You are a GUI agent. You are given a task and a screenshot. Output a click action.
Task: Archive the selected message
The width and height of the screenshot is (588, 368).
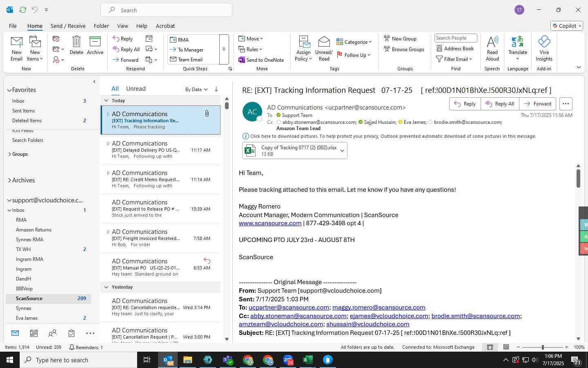tap(95, 45)
